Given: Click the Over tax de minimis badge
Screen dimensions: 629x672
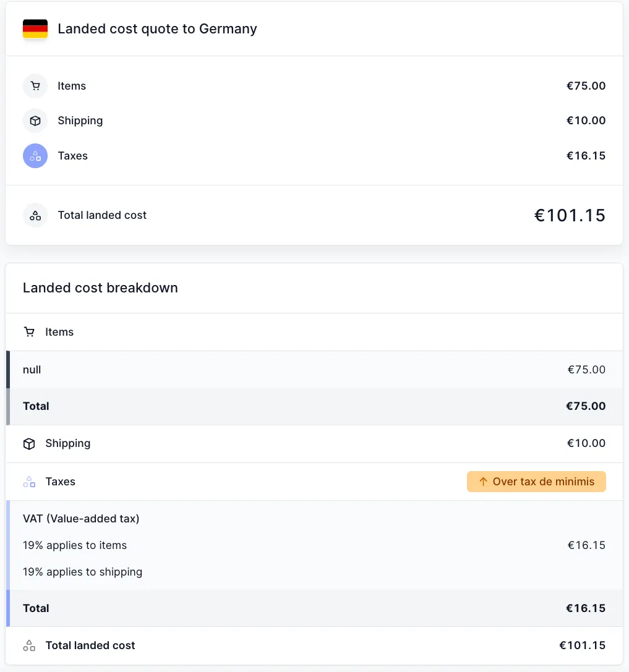Looking at the screenshot, I should [536, 481].
